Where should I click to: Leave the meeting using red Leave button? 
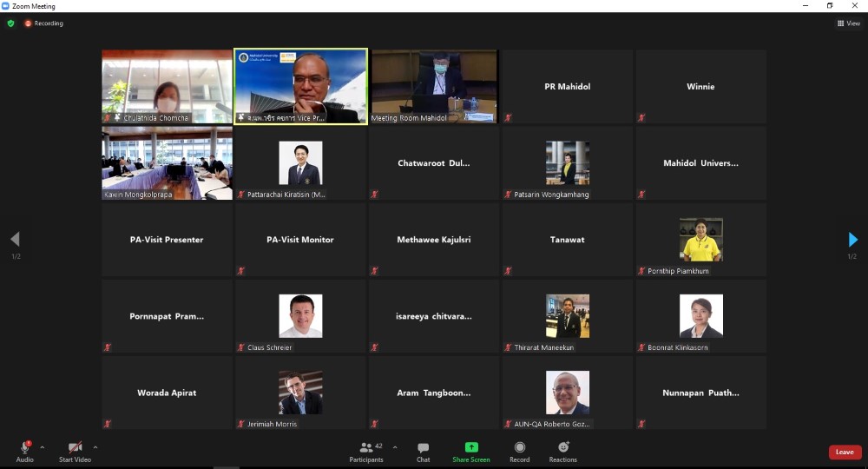(845, 452)
